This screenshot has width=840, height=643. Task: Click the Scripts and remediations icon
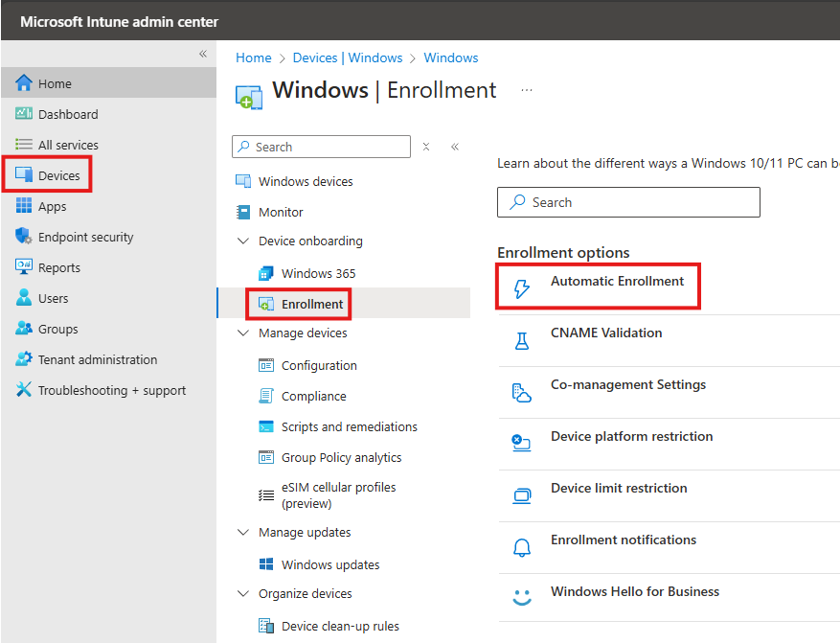(x=265, y=426)
